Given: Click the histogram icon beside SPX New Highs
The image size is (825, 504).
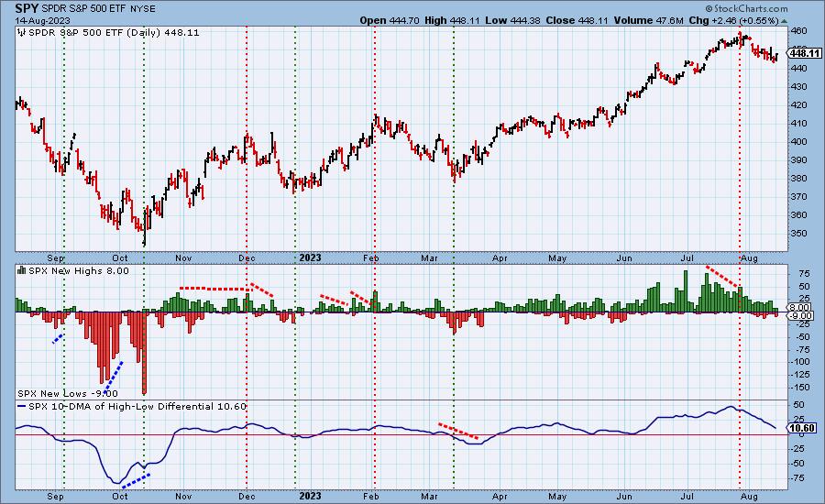Looking at the screenshot, I should pyautogui.click(x=22, y=270).
